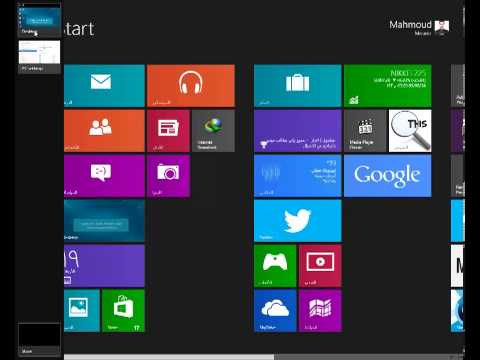Open the Travel tile with suitcase
The width and height of the screenshot is (480, 360).
pos(298,86)
